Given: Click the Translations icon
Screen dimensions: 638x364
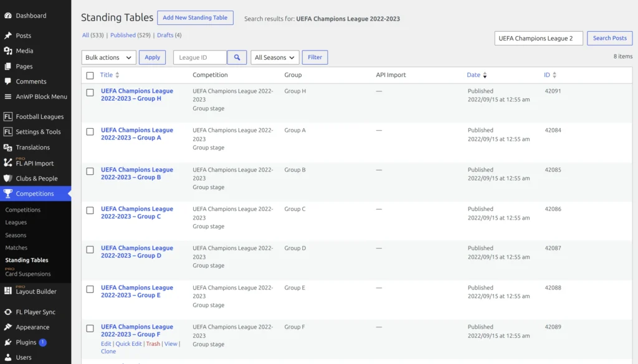Looking at the screenshot, I should (7, 147).
